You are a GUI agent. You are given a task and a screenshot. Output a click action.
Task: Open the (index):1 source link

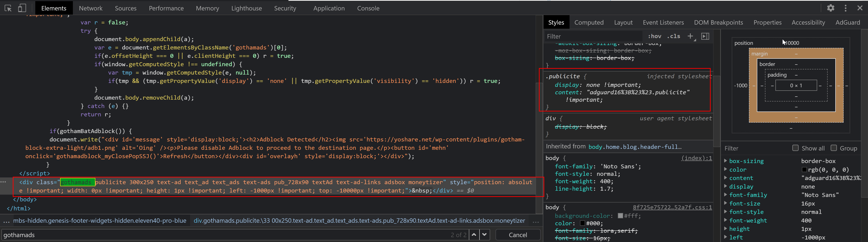[x=696, y=158]
